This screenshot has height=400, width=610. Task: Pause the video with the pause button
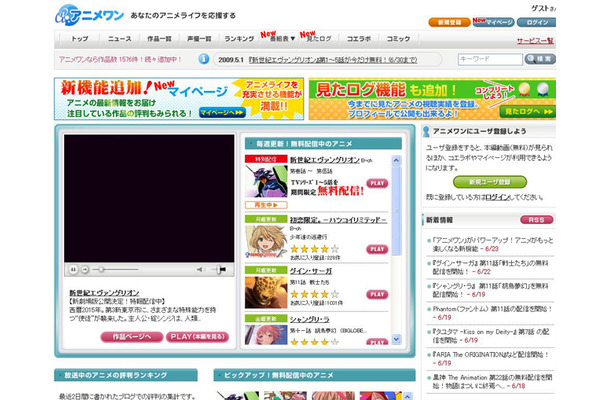pyautogui.click(x=73, y=269)
